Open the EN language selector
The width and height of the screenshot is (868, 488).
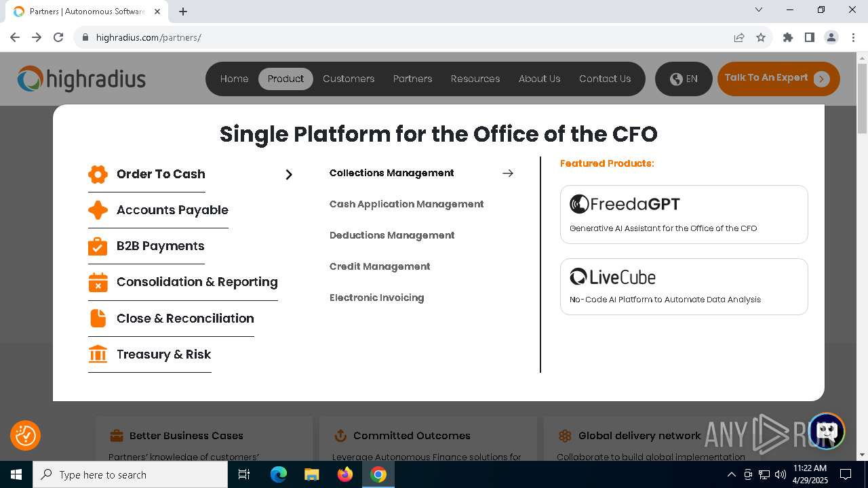pyautogui.click(x=684, y=79)
